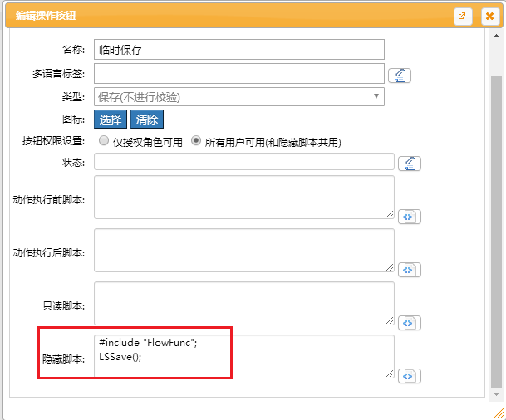Select 仅授权角色可用 radio option
Image resolution: width=506 pixels, height=420 pixels.
pyautogui.click(x=104, y=140)
